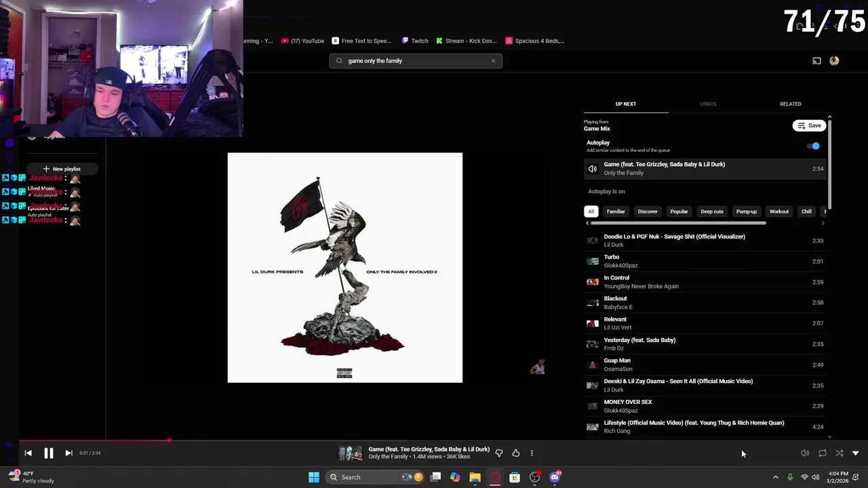868x488 pixels.
Task: Open File Explorer from taskbar
Action: [475, 477]
